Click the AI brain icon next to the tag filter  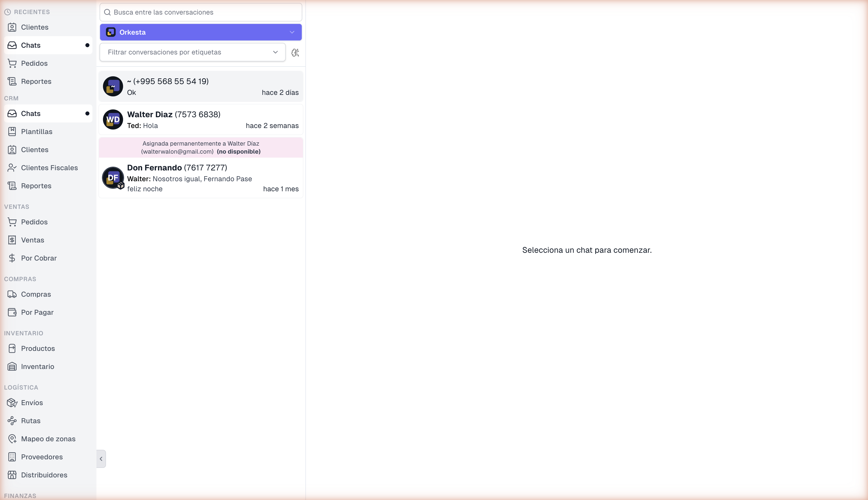click(295, 52)
